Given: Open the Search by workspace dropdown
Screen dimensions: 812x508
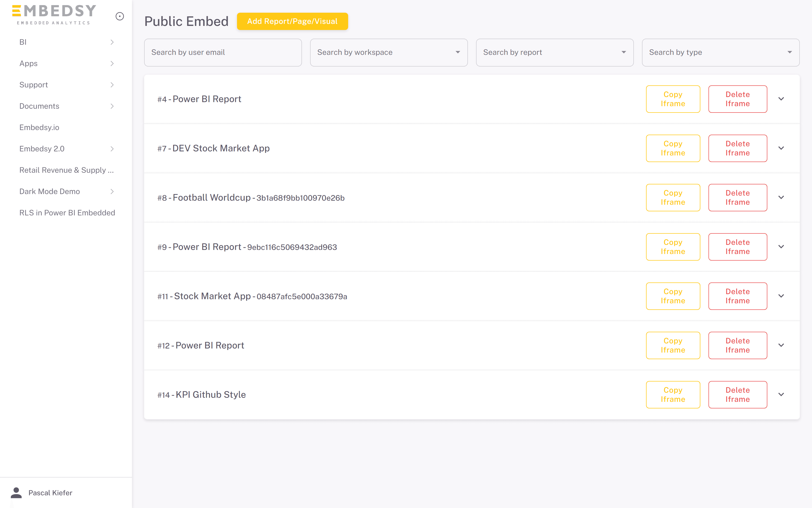Looking at the screenshot, I should pyautogui.click(x=388, y=52).
